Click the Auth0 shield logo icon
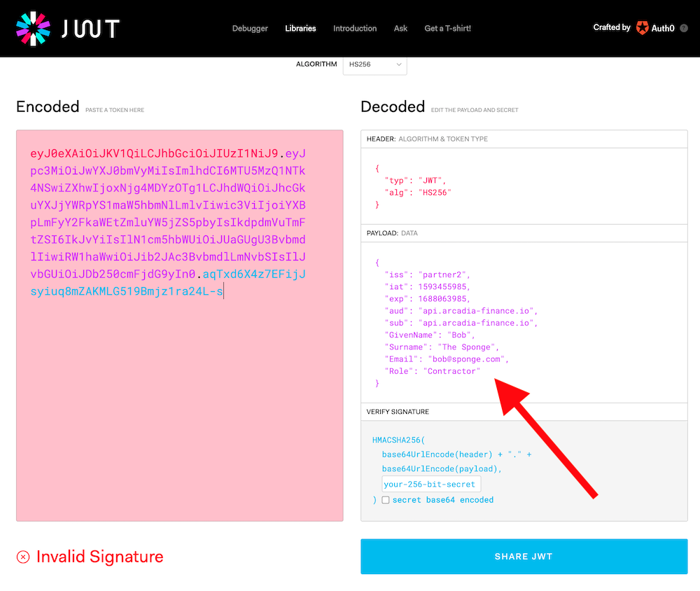The image size is (700, 591). 643,28
